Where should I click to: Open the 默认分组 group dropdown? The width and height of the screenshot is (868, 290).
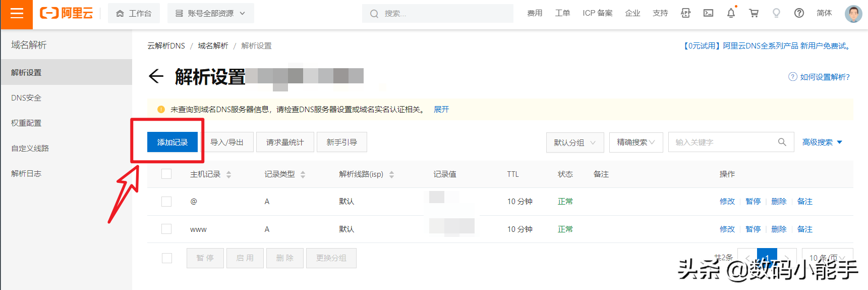[x=575, y=142]
